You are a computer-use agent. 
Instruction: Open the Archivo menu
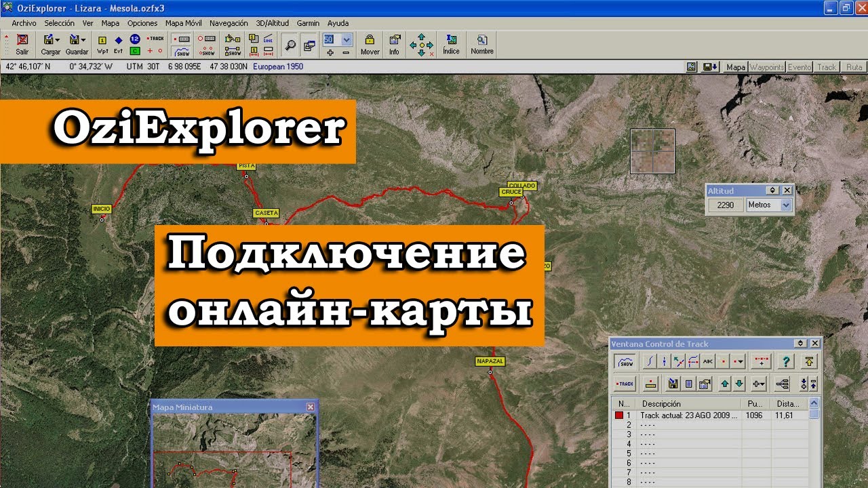(x=24, y=23)
